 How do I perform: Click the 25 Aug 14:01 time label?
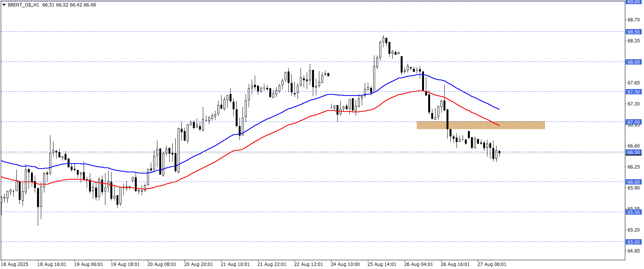pyautogui.click(x=382, y=264)
